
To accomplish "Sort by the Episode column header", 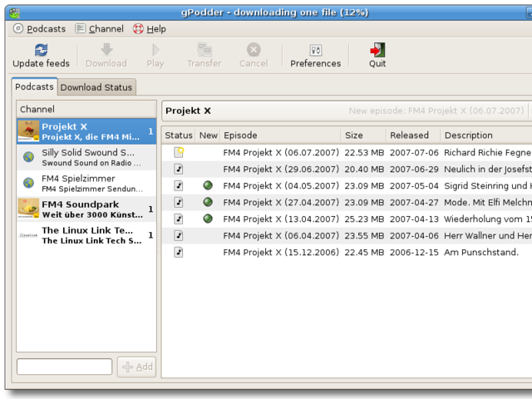I will 281,135.
